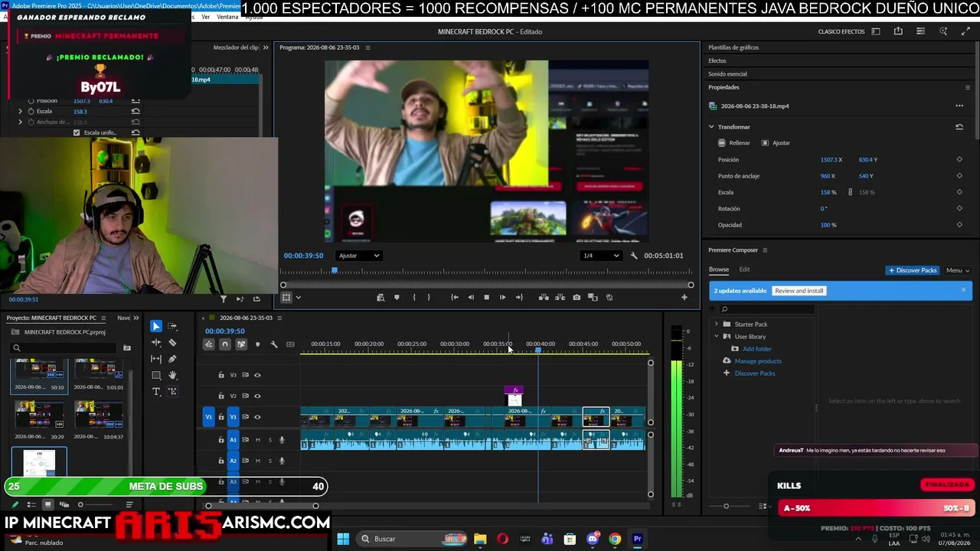Collapse the Transformar section
The image size is (980, 551).
click(x=711, y=127)
